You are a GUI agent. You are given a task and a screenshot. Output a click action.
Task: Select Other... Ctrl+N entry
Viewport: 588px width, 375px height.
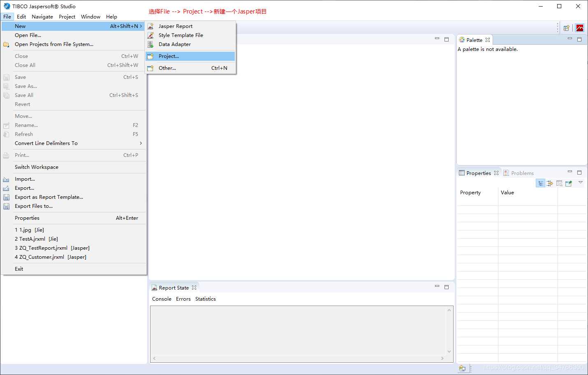[x=190, y=68]
